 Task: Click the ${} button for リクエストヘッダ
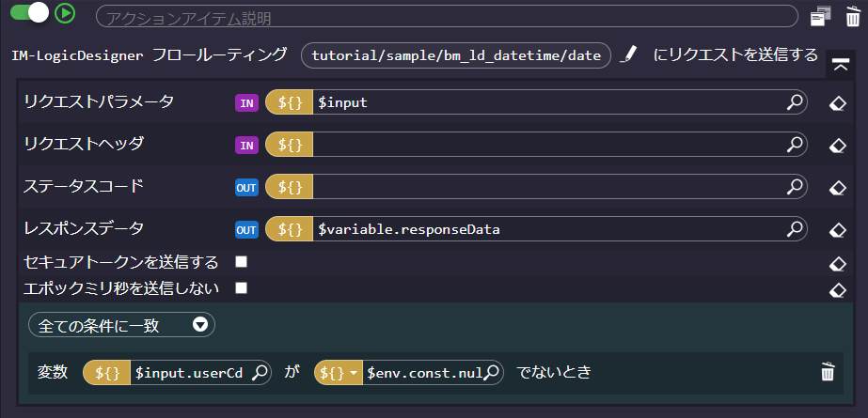click(x=290, y=145)
